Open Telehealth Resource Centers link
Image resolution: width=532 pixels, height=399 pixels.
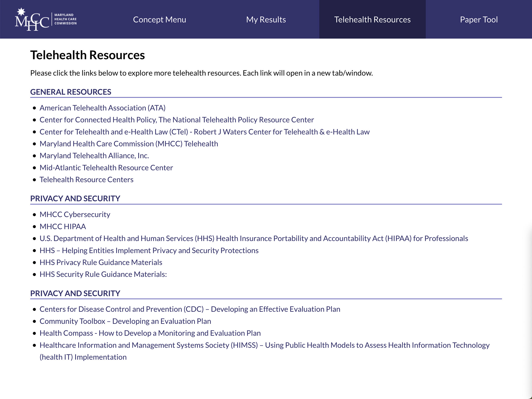(86, 179)
